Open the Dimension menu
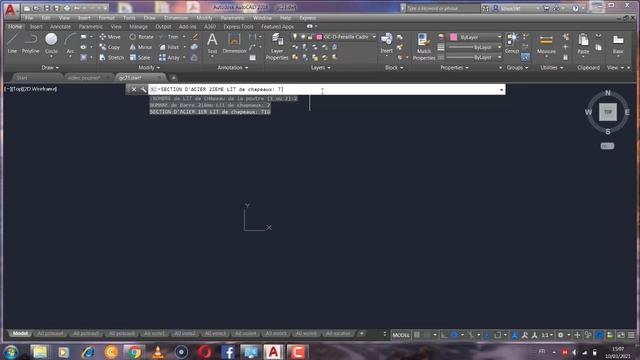The image size is (640, 360). click(x=176, y=18)
